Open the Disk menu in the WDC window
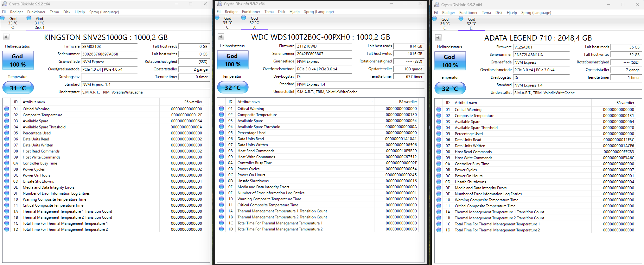The width and height of the screenshot is (644, 265). (282, 12)
